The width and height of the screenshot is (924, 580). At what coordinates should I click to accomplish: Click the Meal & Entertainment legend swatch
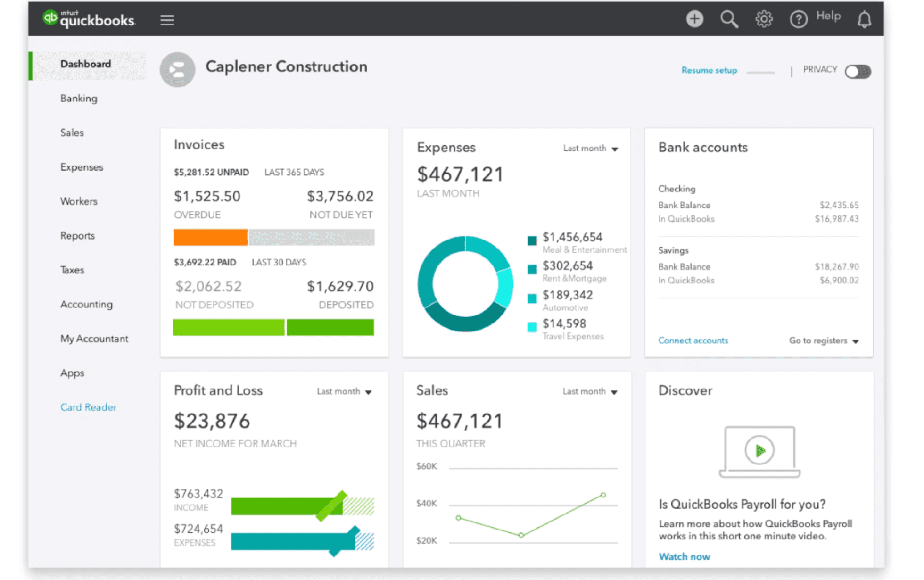coord(532,240)
